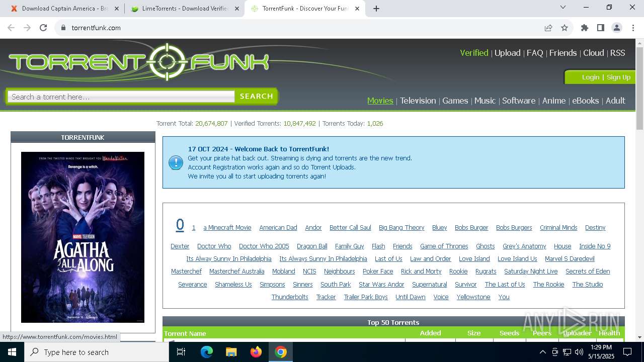Click the torrent search input field
Screen dimensions: 644x362
coord(121,97)
